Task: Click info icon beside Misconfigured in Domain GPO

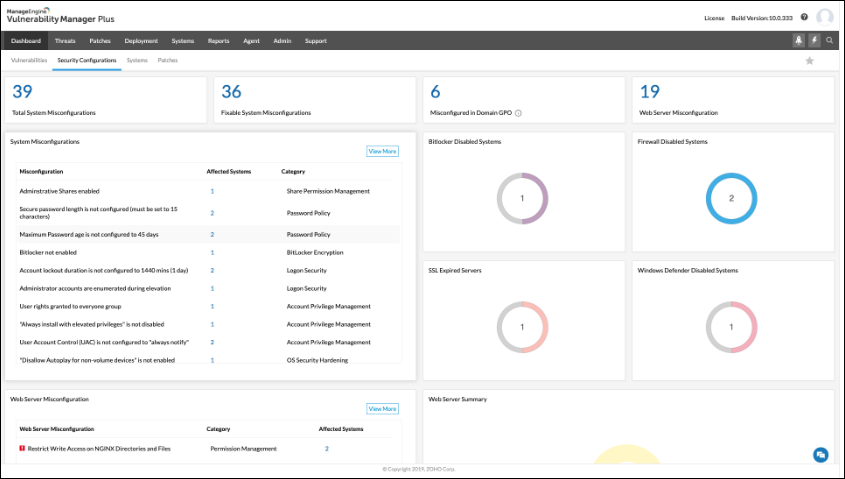Action: [518, 113]
